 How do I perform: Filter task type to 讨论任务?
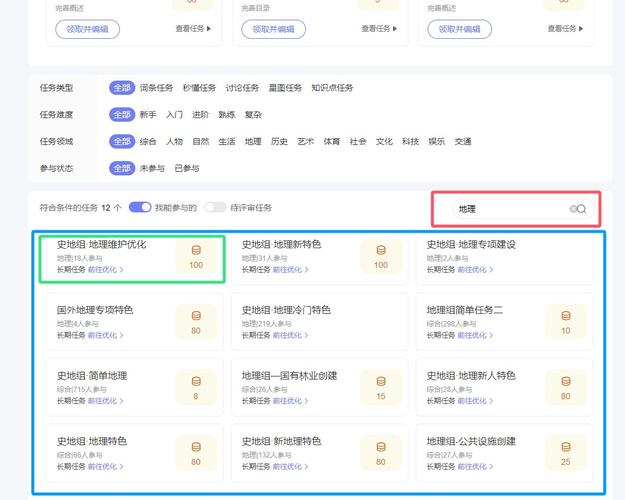point(242,88)
